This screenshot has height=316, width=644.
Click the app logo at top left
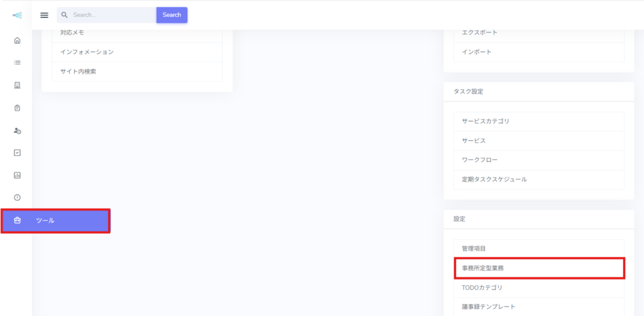point(17,15)
